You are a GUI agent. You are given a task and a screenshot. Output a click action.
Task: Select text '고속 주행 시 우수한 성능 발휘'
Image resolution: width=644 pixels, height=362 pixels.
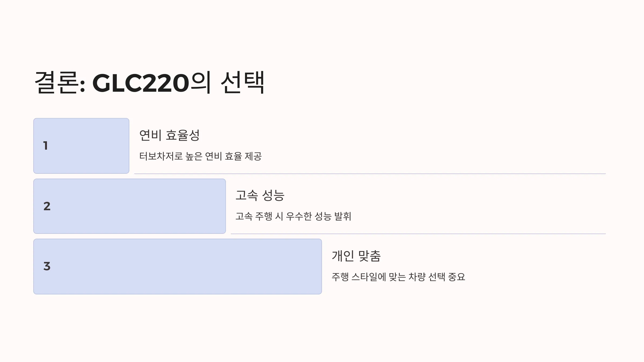(293, 216)
